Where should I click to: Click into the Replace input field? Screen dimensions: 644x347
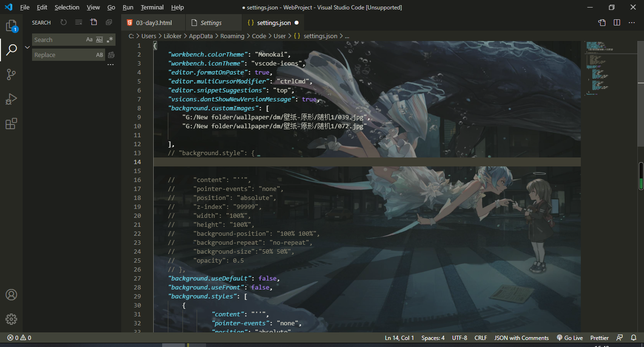tap(63, 55)
